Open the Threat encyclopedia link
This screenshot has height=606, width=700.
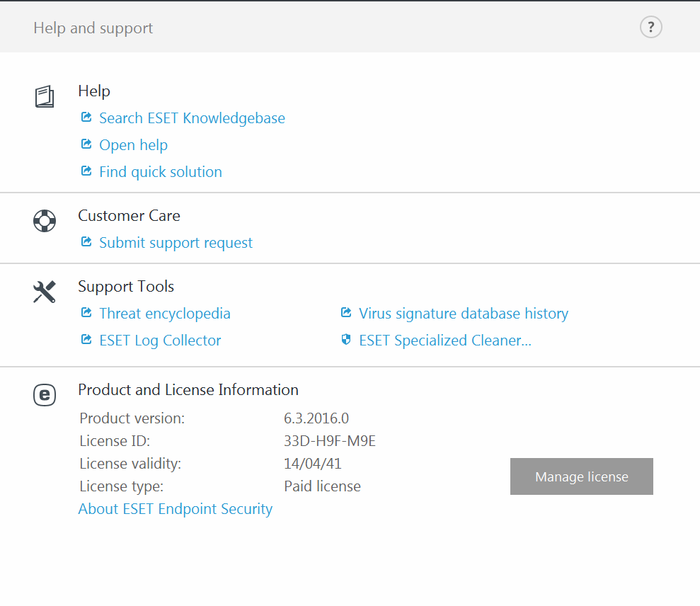pyautogui.click(x=164, y=314)
